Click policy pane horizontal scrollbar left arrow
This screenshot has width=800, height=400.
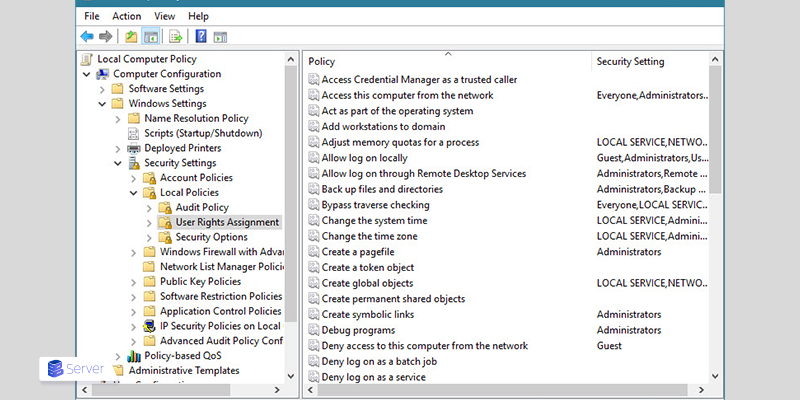click(311, 390)
